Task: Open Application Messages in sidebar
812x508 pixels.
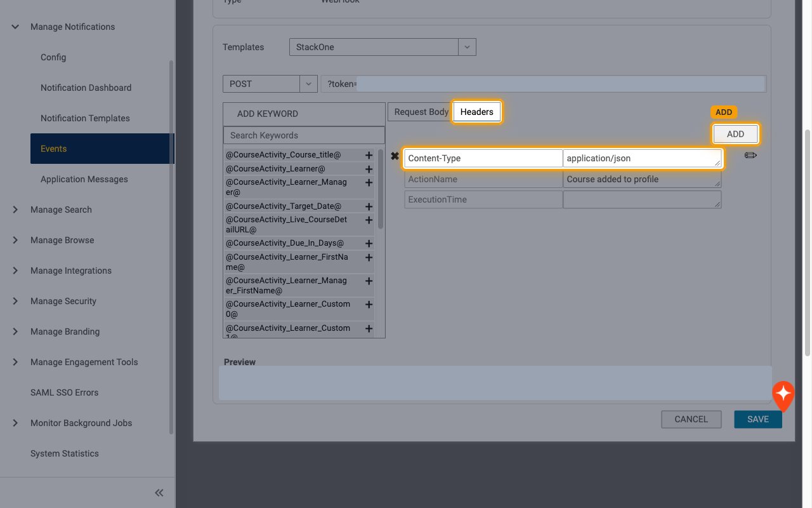Action: click(84, 179)
